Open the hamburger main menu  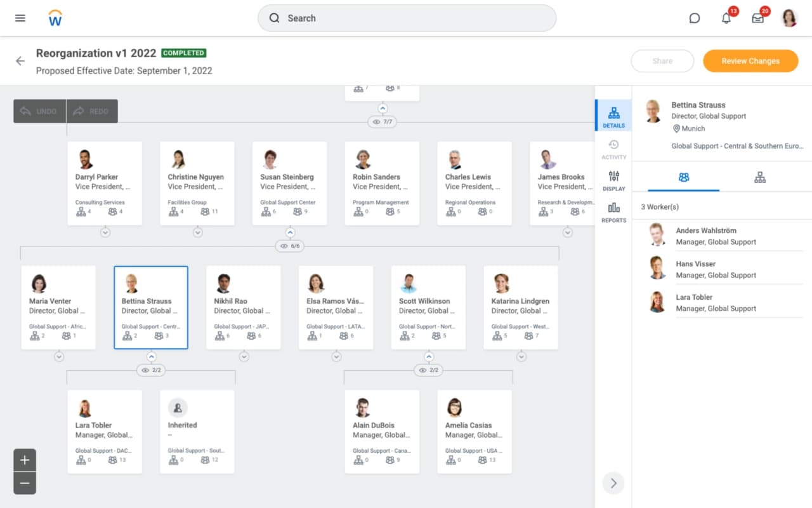point(20,18)
